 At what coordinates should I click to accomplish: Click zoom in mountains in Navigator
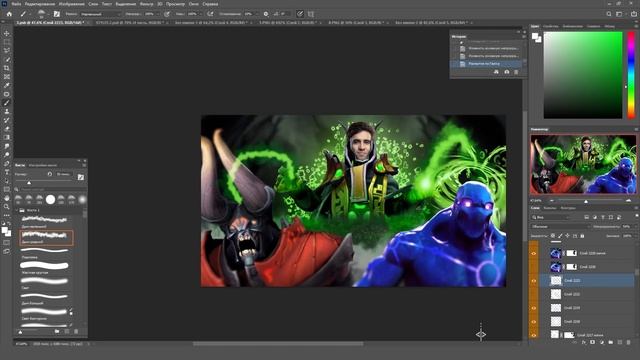point(628,200)
